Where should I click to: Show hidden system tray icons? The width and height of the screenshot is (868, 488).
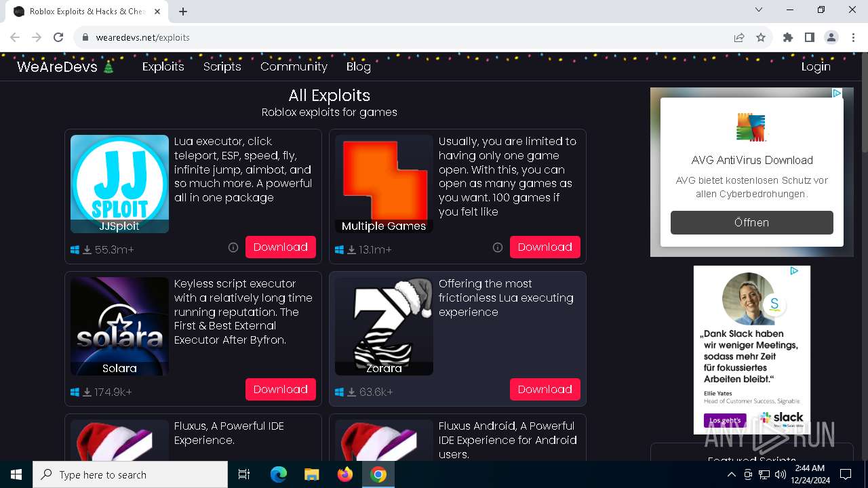point(731,474)
